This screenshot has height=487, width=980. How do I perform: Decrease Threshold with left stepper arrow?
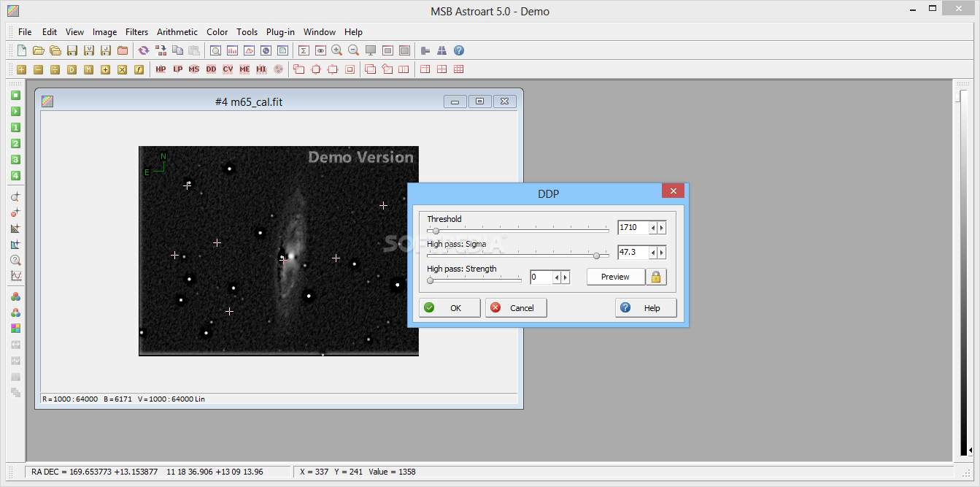point(654,228)
